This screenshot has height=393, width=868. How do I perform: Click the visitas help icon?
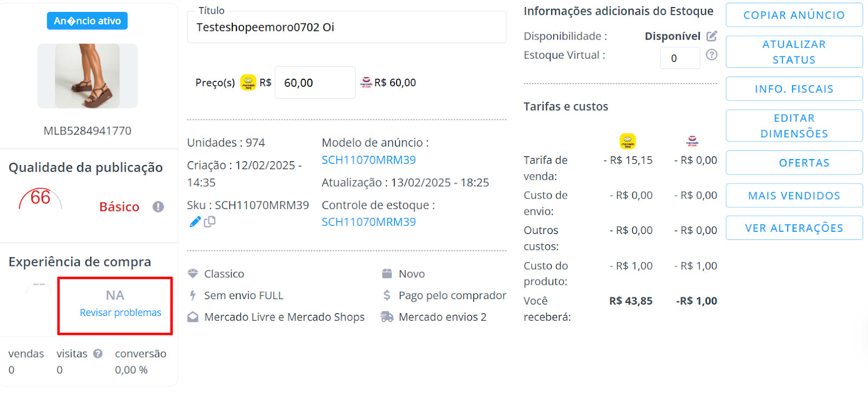coord(98,353)
